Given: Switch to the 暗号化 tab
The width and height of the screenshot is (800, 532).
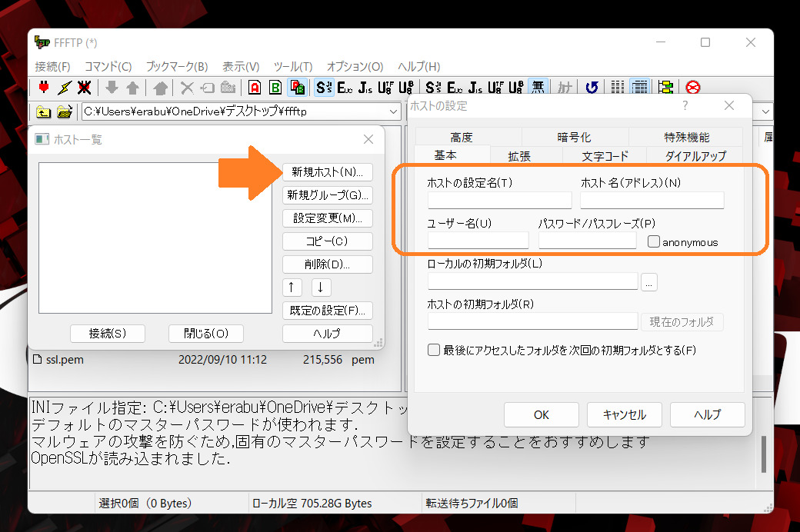Looking at the screenshot, I should coord(574,136).
